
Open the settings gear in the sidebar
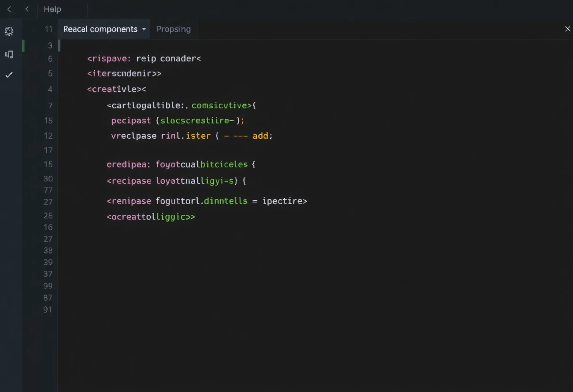pos(9,32)
